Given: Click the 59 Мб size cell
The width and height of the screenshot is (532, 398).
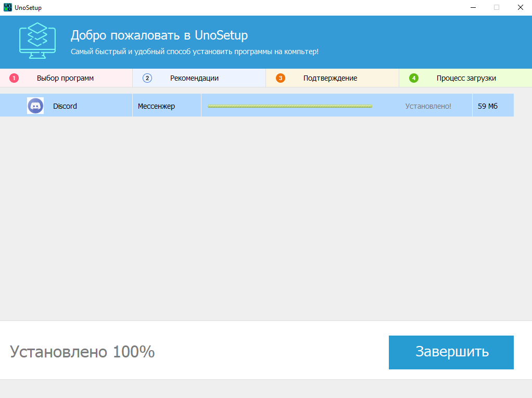Looking at the screenshot, I should tap(488, 106).
